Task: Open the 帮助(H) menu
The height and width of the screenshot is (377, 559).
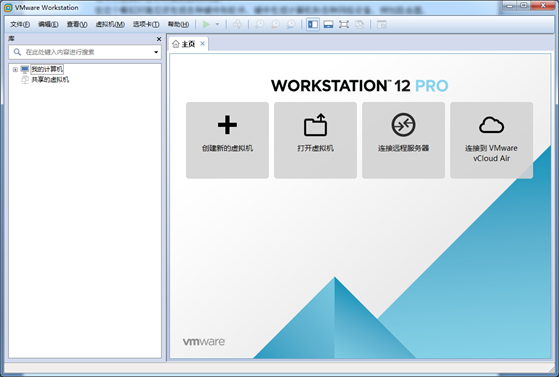Action: tap(178, 24)
